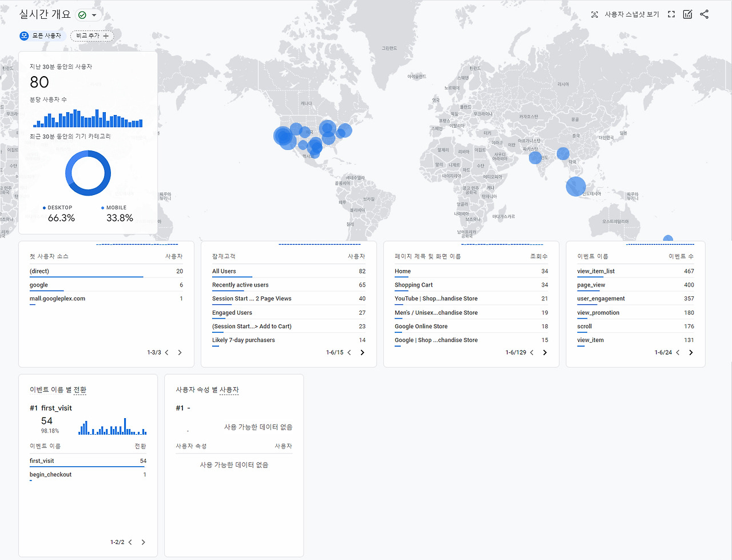Image resolution: width=732 pixels, height=560 pixels.
Task: Select Engaged Users audience row
Action: [289, 313]
